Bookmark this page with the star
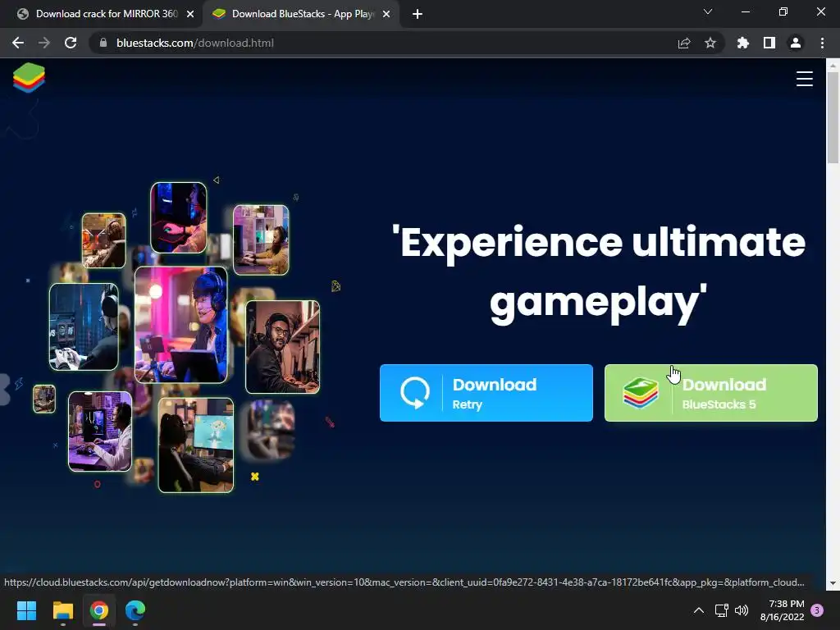The height and width of the screenshot is (630, 840). click(x=710, y=43)
